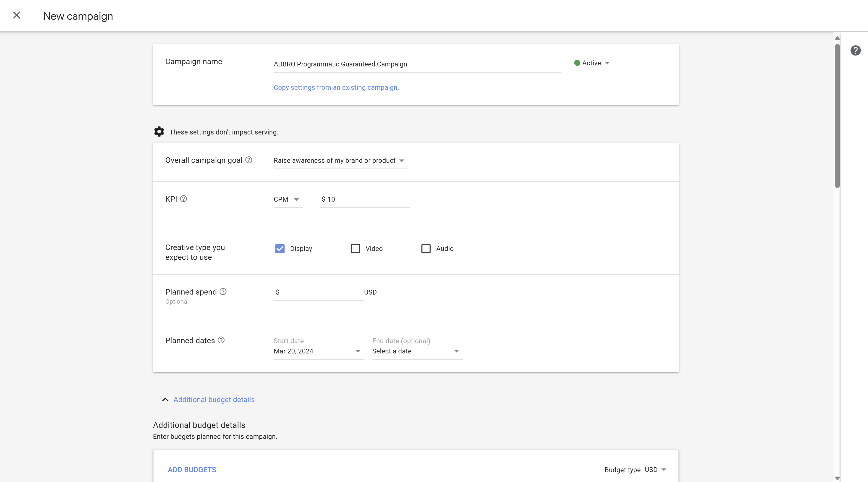This screenshot has height=482, width=868.
Task: Click the settings gear beside serving note
Action: [159, 132]
